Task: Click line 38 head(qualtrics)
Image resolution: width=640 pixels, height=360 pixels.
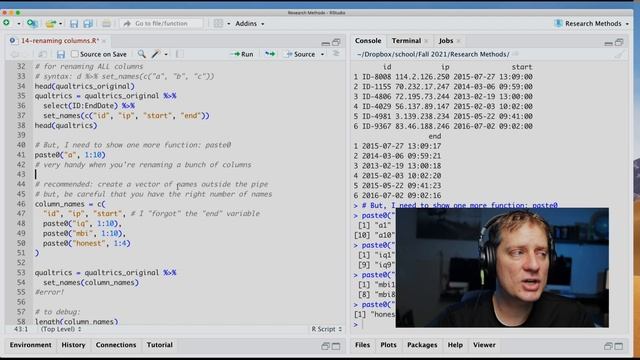Action: (66, 125)
